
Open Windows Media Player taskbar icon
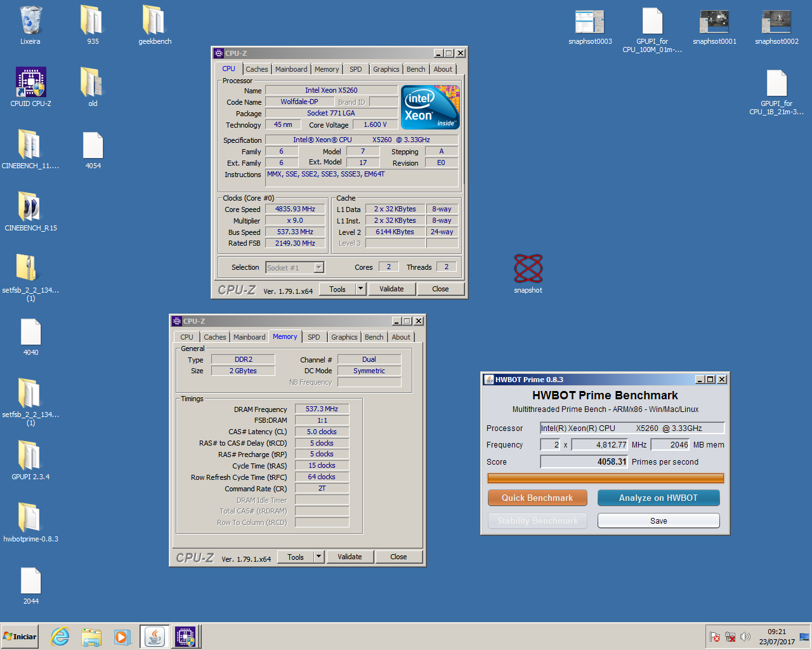tap(122, 637)
